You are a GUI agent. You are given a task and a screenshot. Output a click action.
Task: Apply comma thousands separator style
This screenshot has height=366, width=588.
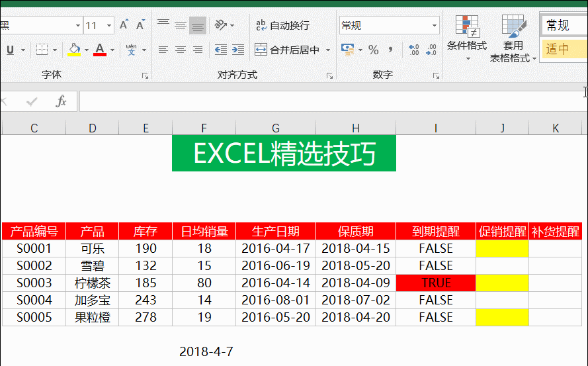(391, 50)
